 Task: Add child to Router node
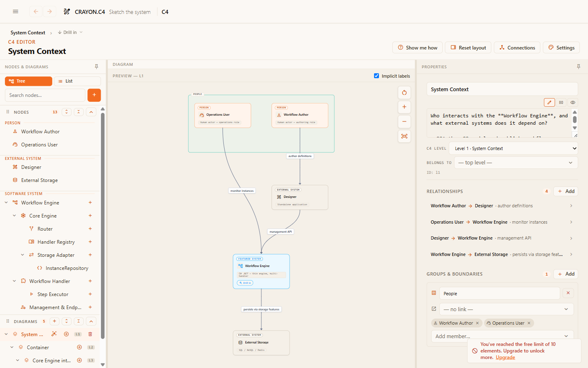pyautogui.click(x=90, y=229)
